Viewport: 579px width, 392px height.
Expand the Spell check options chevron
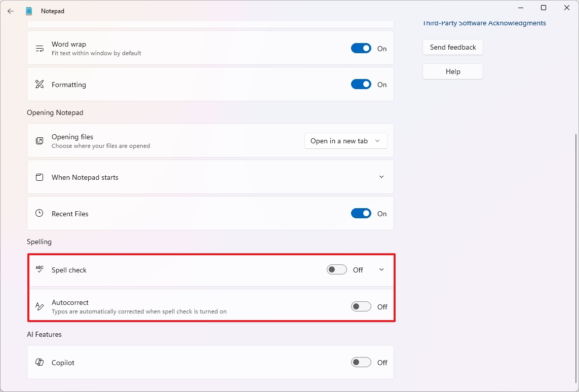point(381,269)
